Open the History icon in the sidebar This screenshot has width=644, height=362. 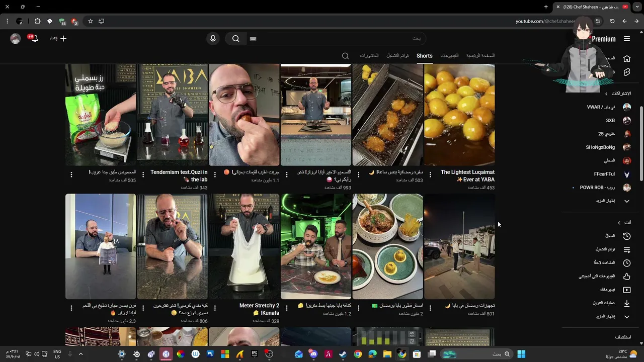pyautogui.click(x=627, y=236)
